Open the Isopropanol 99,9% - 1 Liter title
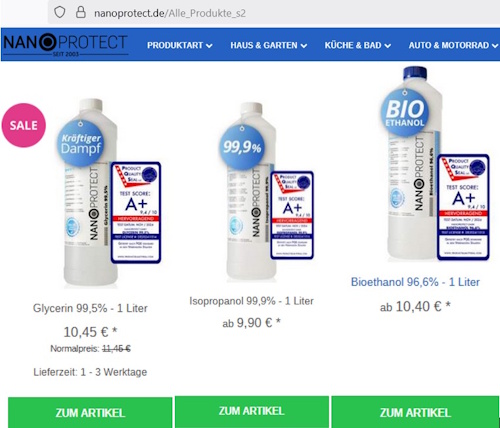 (251, 301)
